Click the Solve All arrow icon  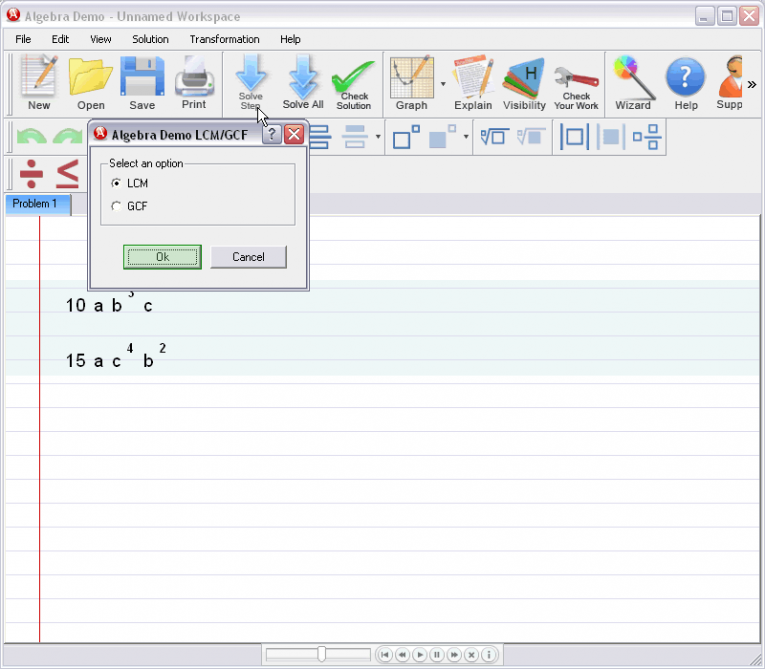(x=303, y=83)
